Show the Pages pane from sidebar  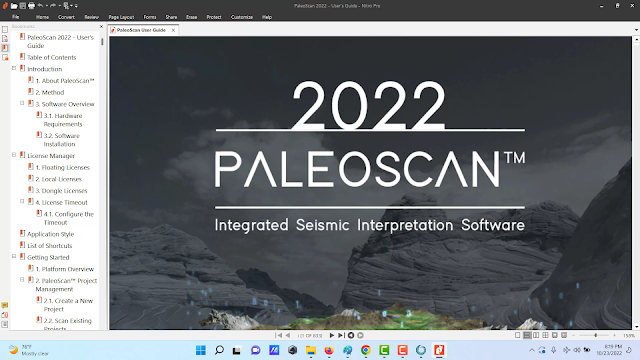pyautogui.click(x=5, y=29)
